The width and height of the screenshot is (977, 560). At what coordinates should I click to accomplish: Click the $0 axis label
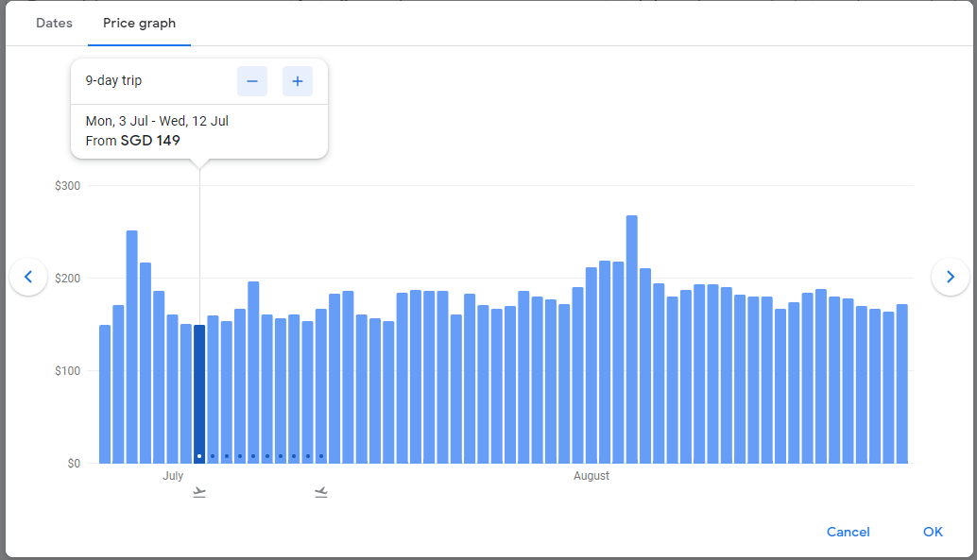[x=74, y=464]
